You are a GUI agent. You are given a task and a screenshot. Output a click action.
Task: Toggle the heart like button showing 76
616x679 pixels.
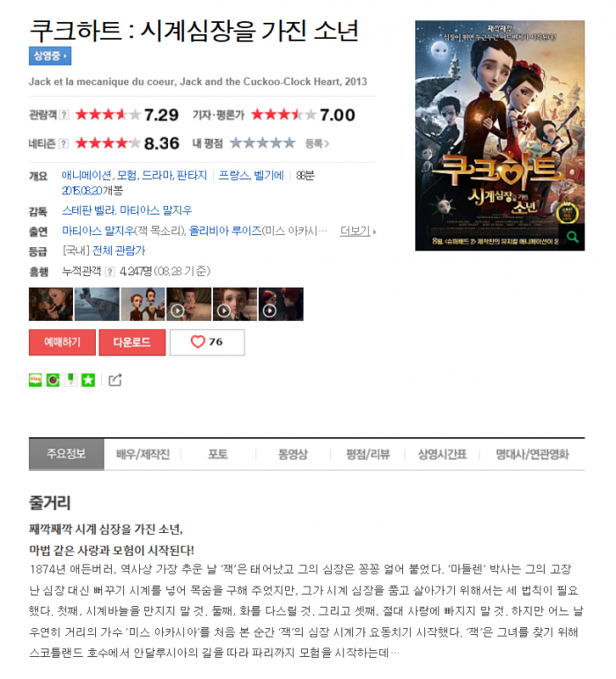[207, 342]
